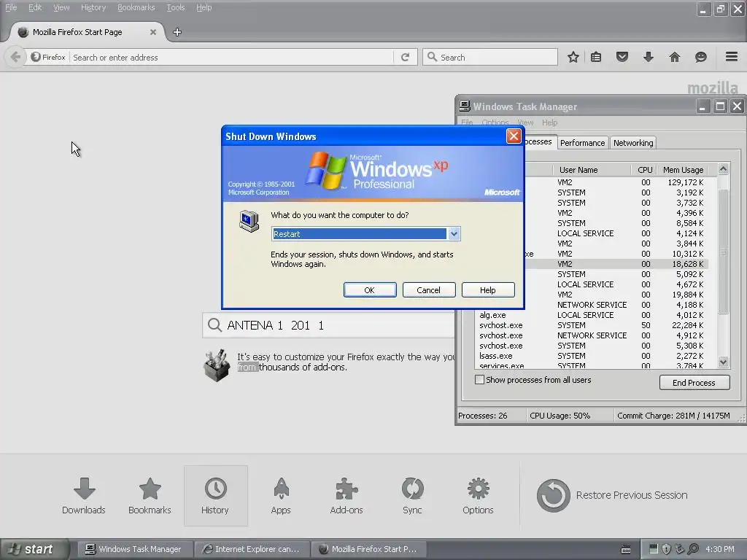Expand the shutdown action dropdown showing Restart

click(454, 234)
